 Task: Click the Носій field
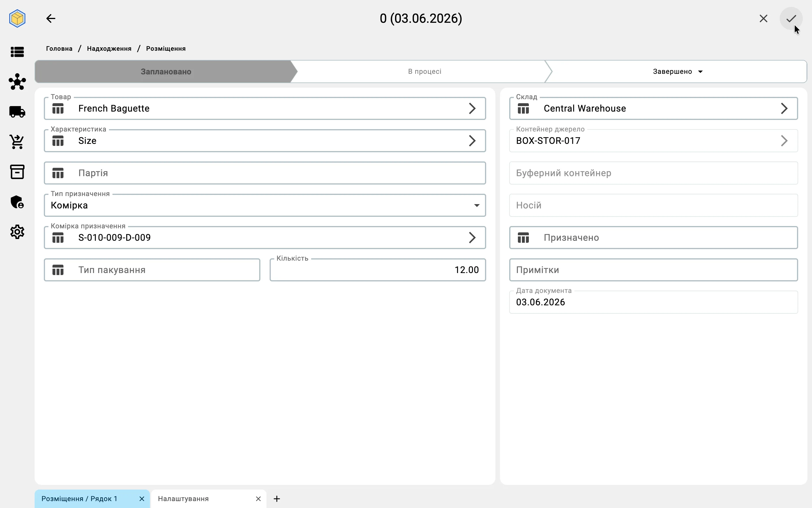tap(653, 205)
